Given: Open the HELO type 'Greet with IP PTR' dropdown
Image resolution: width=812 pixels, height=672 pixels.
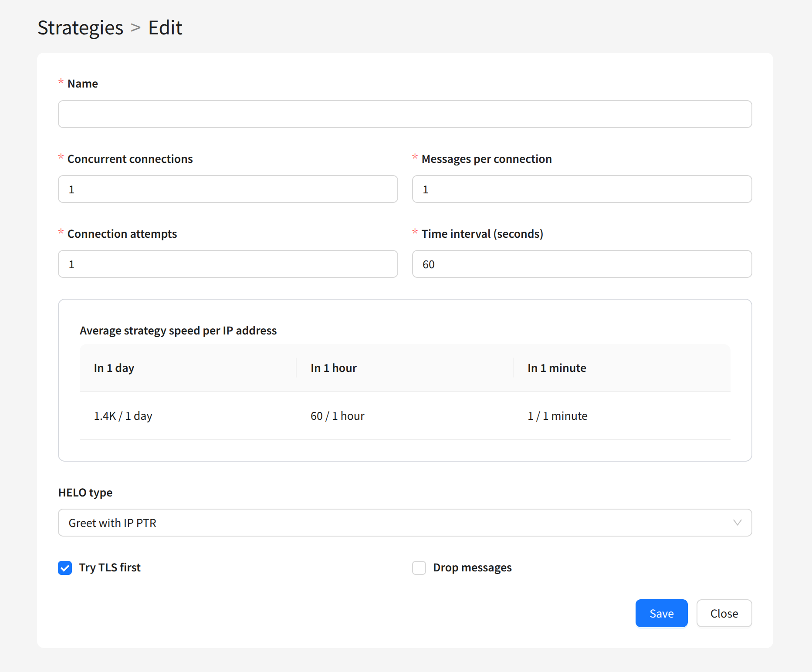Looking at the screenshot, I should pos(392,523).
